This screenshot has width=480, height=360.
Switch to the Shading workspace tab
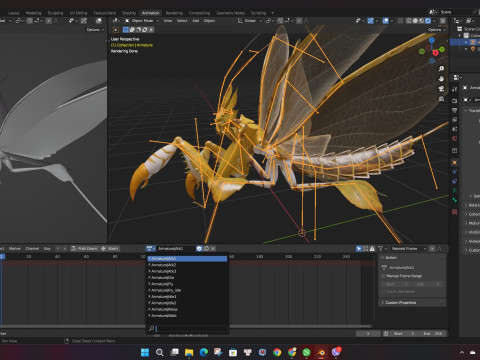[x=129, y=13]
